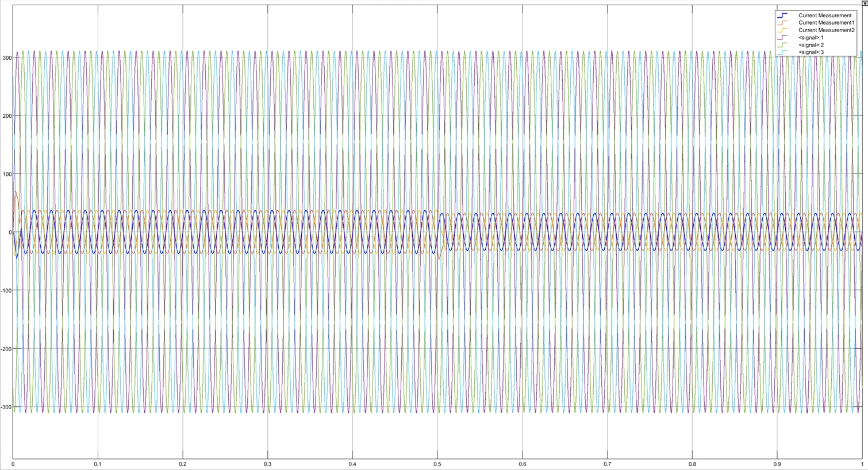Click the 0.7 time axis tick label
The image size is (868, 470).
(x=608, y=464)
